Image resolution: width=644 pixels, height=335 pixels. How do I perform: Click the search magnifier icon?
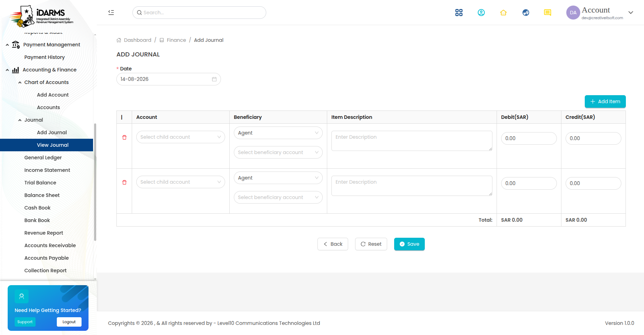139,13
